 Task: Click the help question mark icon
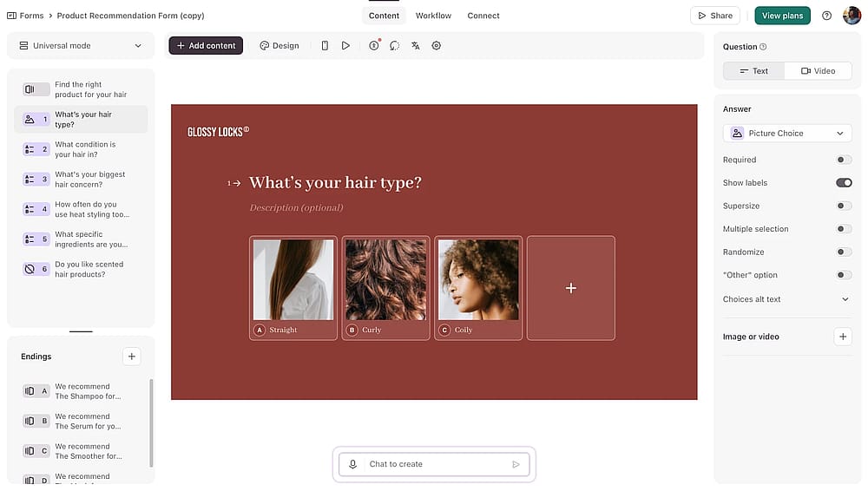click(826, 16)
